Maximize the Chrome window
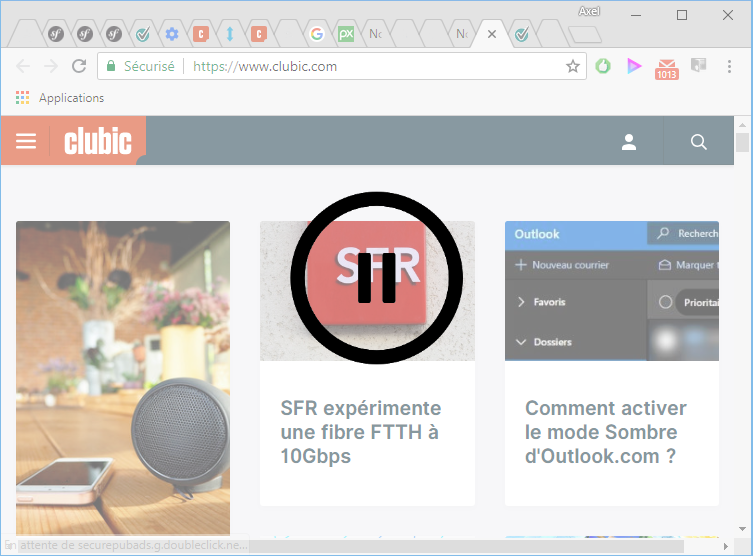The height and width of the screenshot is (556, 753). coord(681,15)
